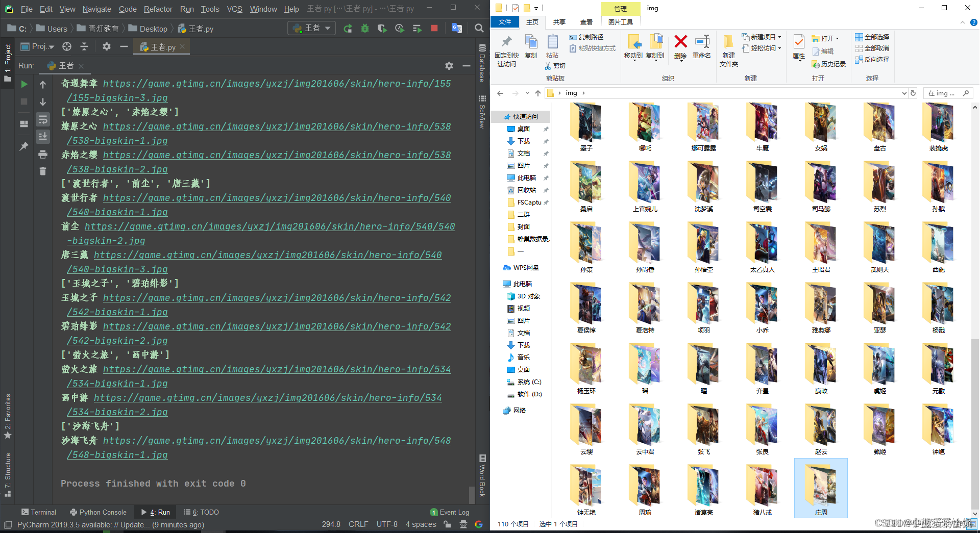Open the Picture Tools tab 图片工具
The height and width of the screenshot is (533, 980).
pos(621,22)
